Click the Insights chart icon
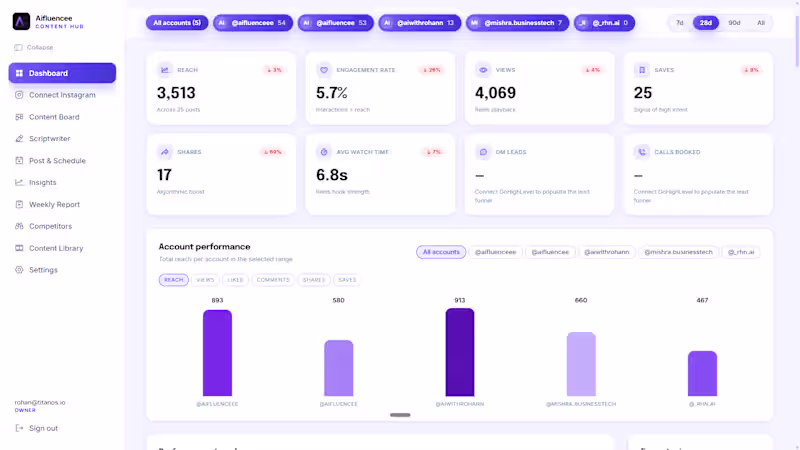 19,182
